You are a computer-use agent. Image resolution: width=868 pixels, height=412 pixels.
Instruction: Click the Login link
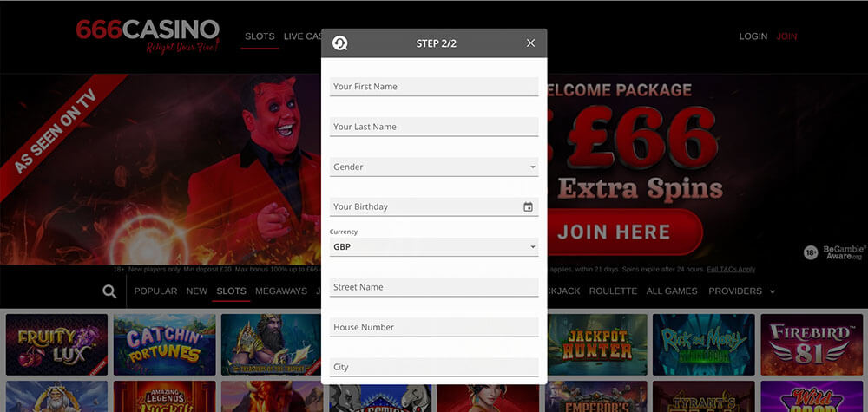[x=753, y=36]
